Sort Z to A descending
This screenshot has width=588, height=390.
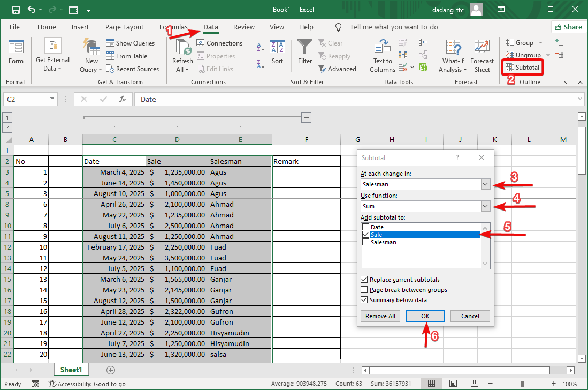coord(261,64)
